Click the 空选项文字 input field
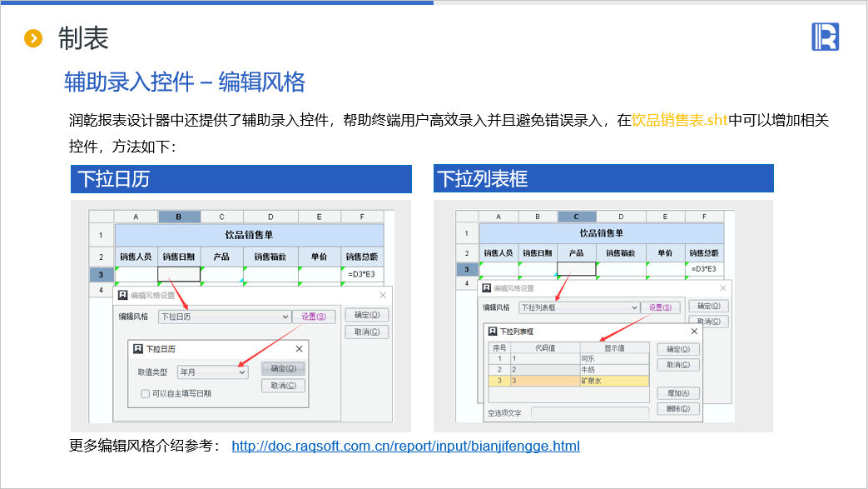This screenshot has height=489, width=868. tap(590, 413)
